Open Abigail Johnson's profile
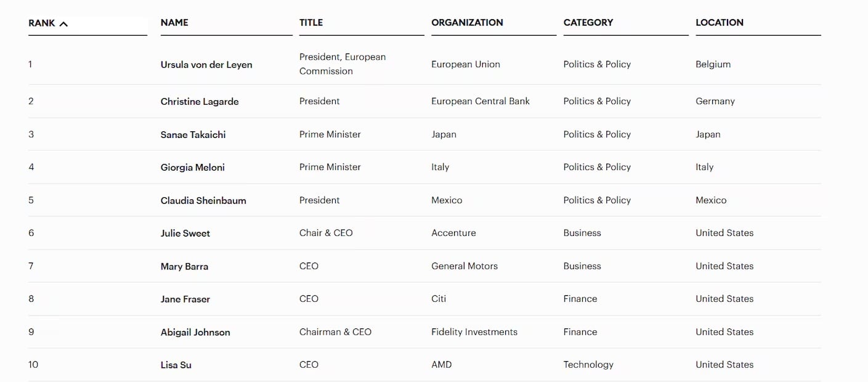Image resolution: width=868 pixels, height=382 pixels. tap(195, 331)
